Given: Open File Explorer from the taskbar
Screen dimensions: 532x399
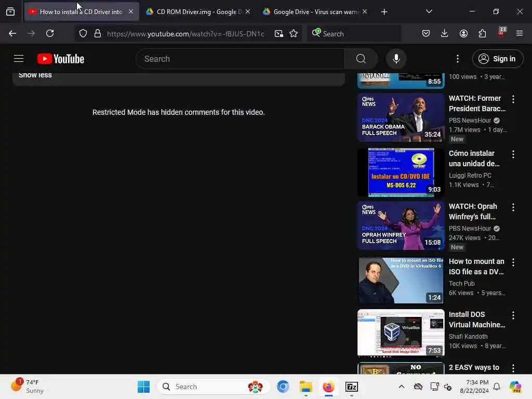Looking at the screenshot, I should point(305,387).
